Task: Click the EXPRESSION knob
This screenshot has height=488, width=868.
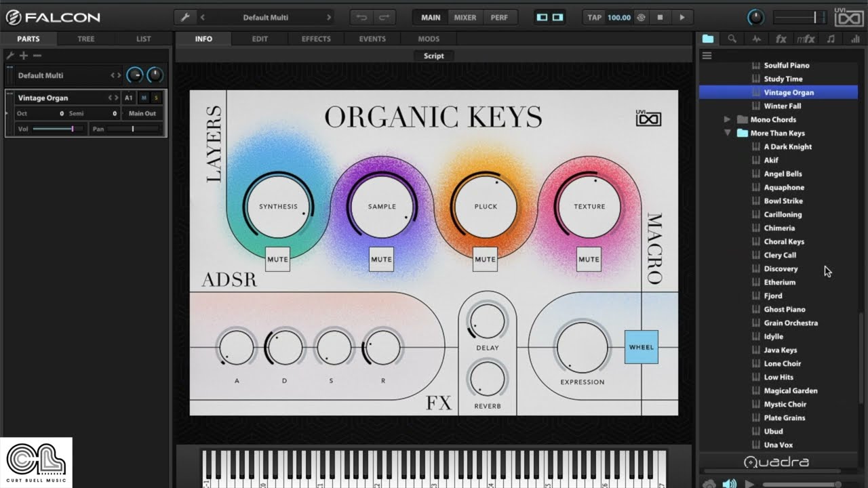Action: [x=582, y=347]
